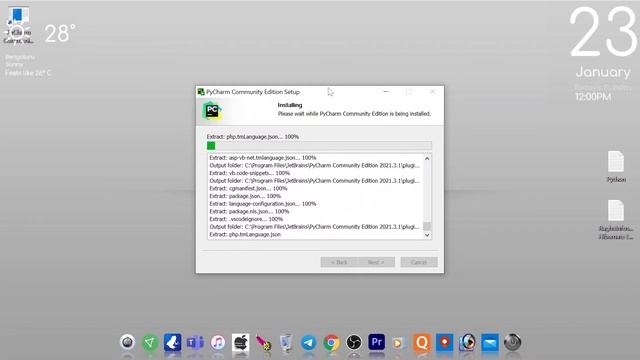Click the log list scrollbar thumb

click(x=427, y=226)
